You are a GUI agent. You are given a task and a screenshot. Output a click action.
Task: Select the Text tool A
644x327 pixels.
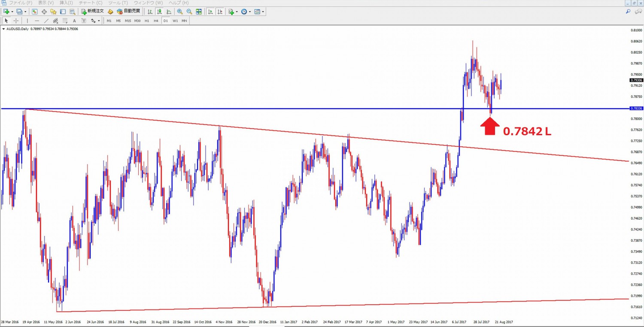click(x=74, y=21)
